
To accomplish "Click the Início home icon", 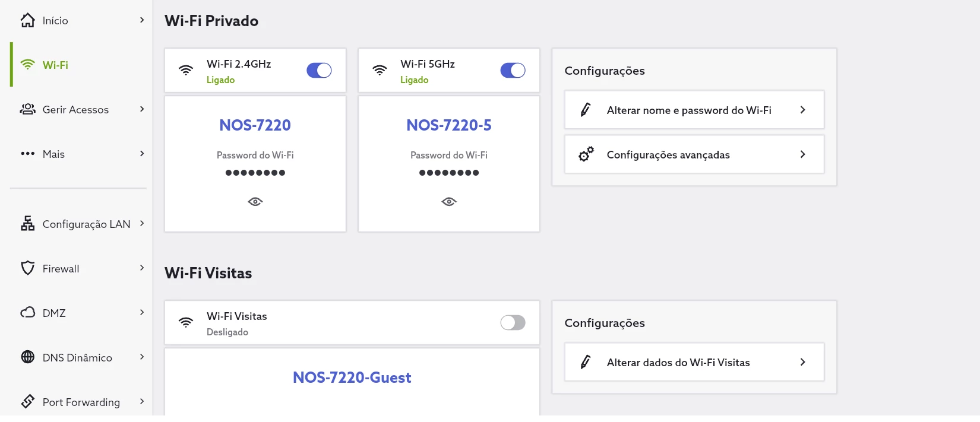I will [27, 21].
